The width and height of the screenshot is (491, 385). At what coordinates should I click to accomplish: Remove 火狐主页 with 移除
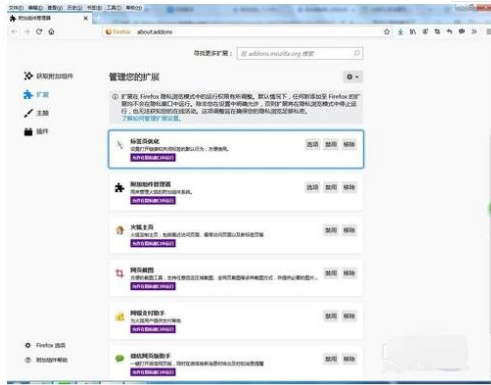(349, 230)
